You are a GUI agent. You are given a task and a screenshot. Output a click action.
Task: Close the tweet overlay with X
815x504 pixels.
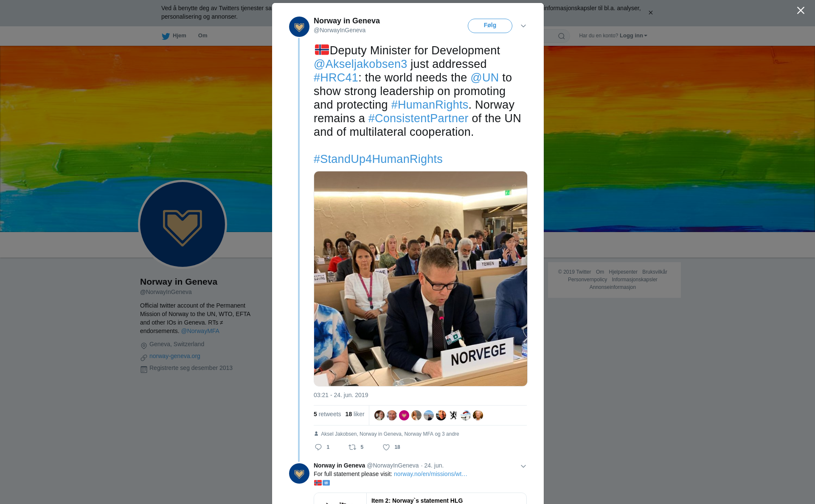click(801, 11)
